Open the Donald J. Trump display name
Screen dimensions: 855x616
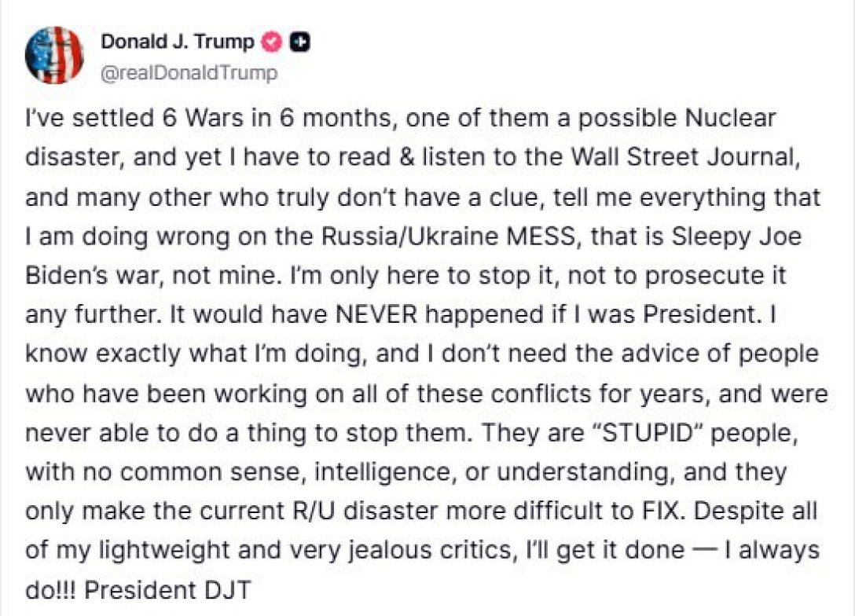point(177,42)
